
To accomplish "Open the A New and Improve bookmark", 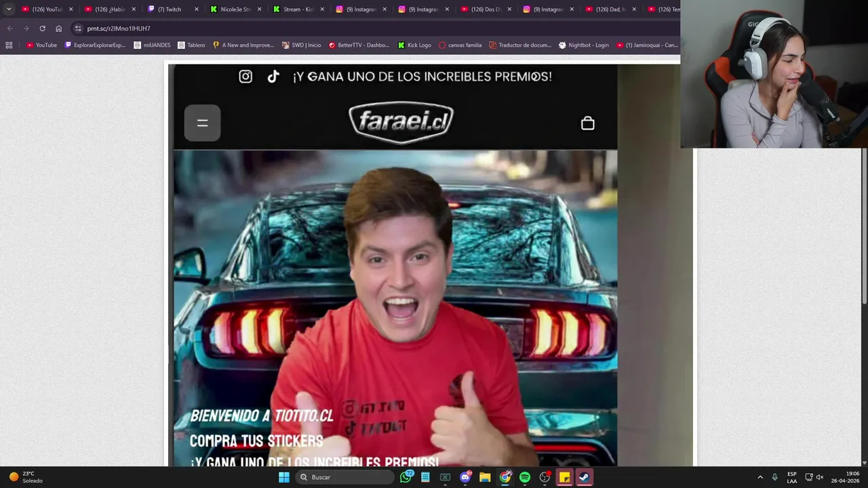I will click(x=243, y=45).
